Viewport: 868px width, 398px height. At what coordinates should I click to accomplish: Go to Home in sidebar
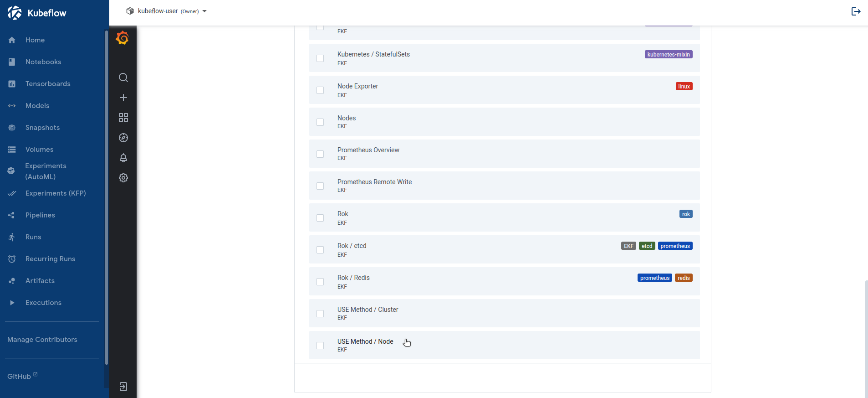tap(35, 40)
